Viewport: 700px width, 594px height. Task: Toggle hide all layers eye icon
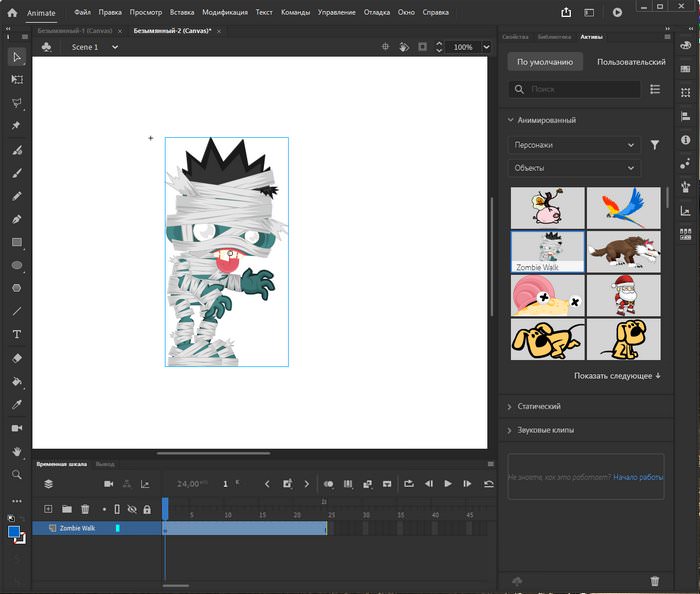[132, 509]
